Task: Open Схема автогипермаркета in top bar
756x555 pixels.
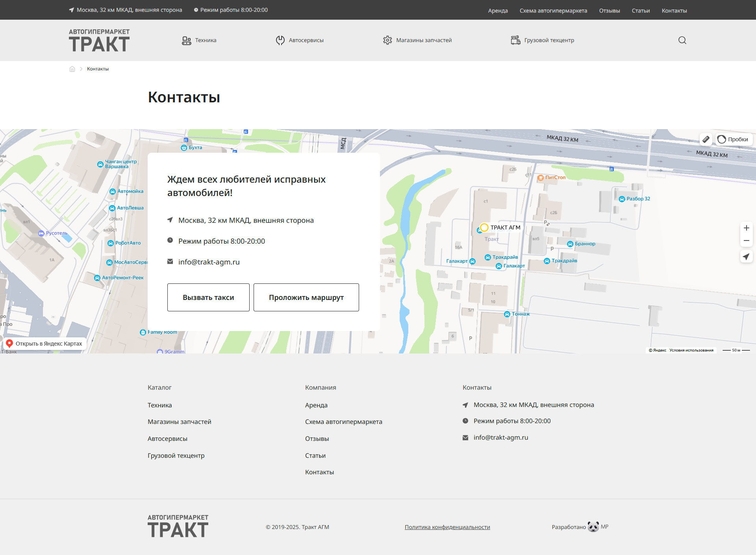Action: tap(553, 11)
